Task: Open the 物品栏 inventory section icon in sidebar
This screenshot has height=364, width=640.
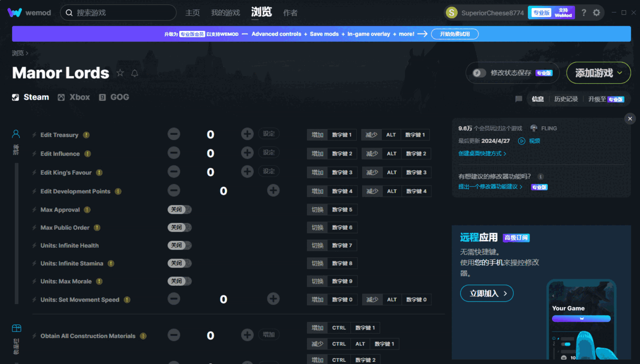Action: pyautogui.click(x=16, y=327)
